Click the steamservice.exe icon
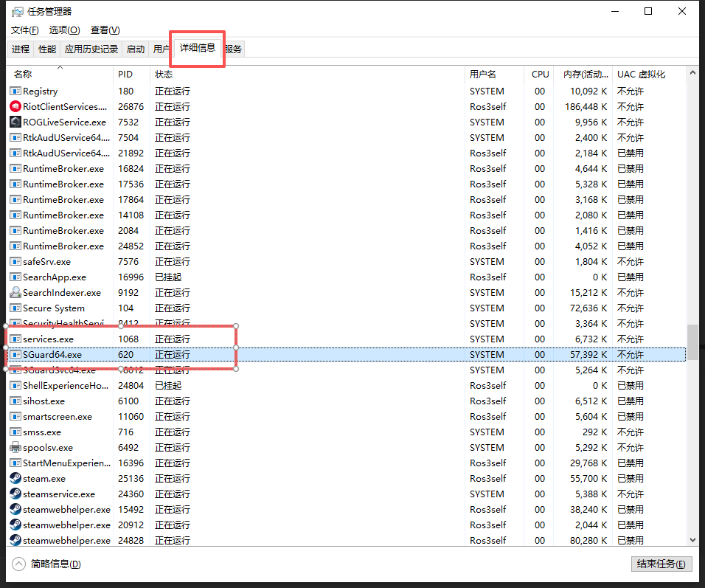 coord(15,494)
